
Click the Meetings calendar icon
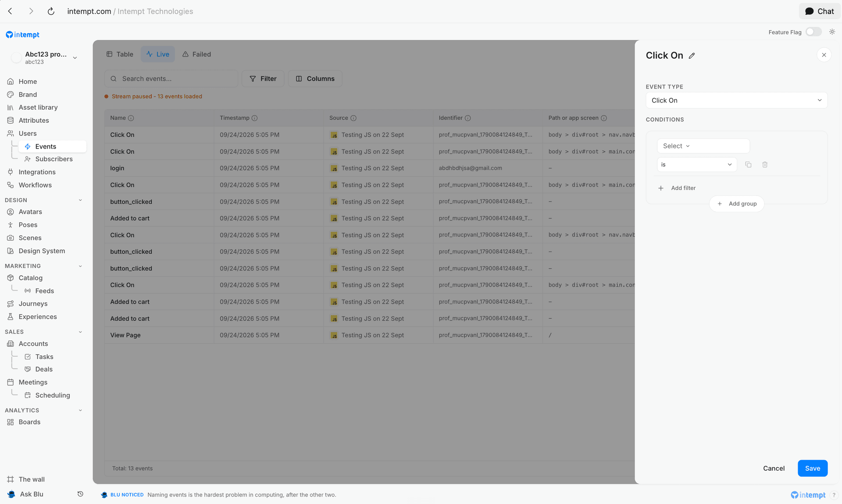[11, 383]
